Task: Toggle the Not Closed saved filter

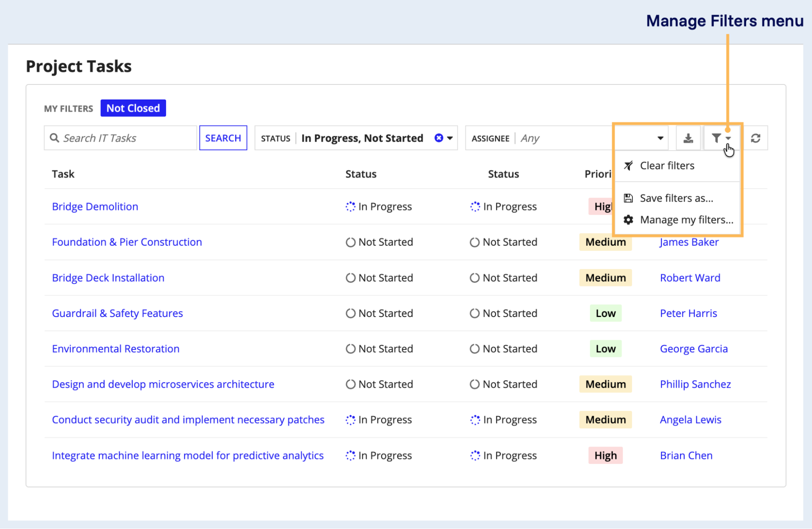Action: [x=133, y=108]
